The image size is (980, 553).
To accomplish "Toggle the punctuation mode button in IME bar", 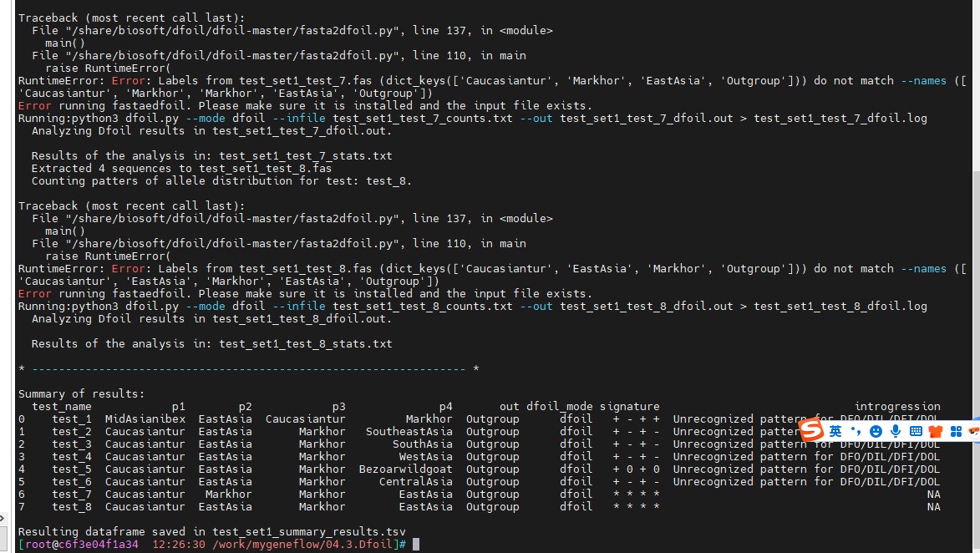I will pos(856,431).
